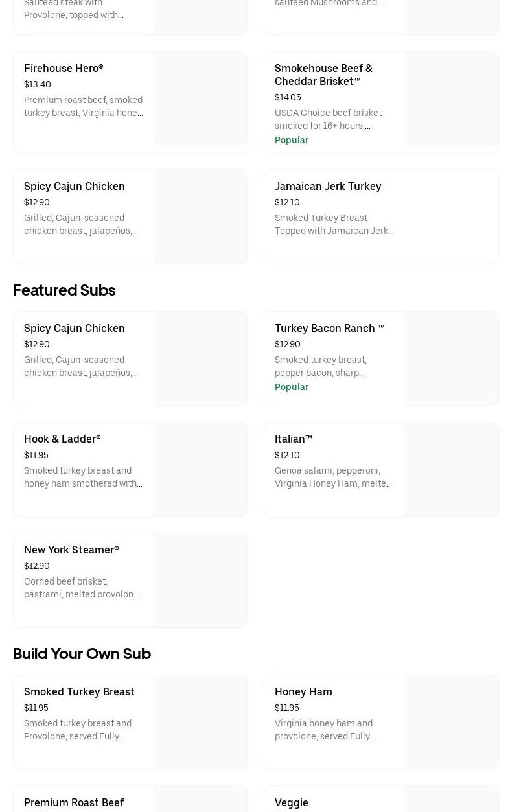The height and width of the screenshot is (812, 521).
Task: Select Smokehouse Beef & Cheddar Brisket™ title
Action: point(323,75)
